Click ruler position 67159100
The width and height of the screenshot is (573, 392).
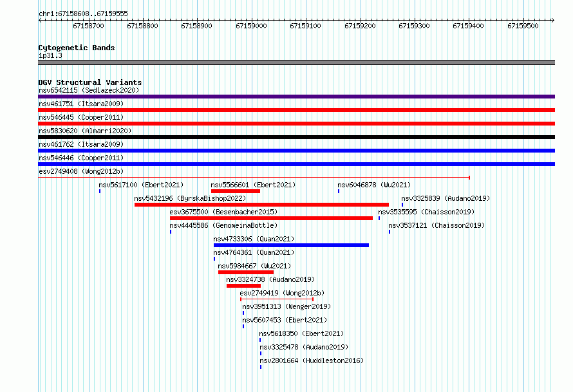pyautogui.click(x=306, y=26)
